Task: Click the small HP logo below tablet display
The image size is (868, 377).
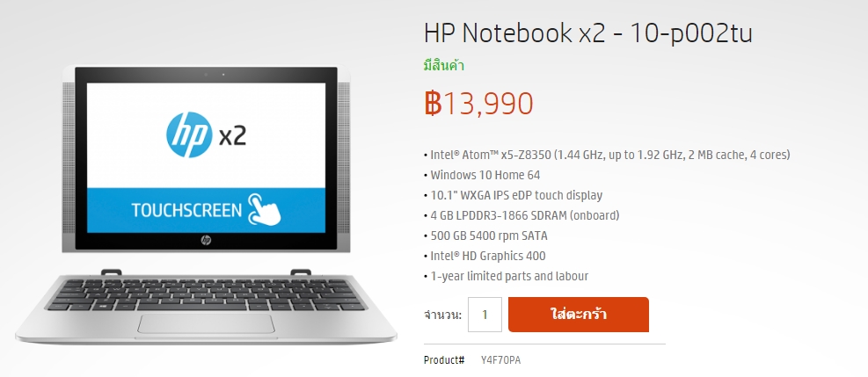Action: click(x=206, y=240)
